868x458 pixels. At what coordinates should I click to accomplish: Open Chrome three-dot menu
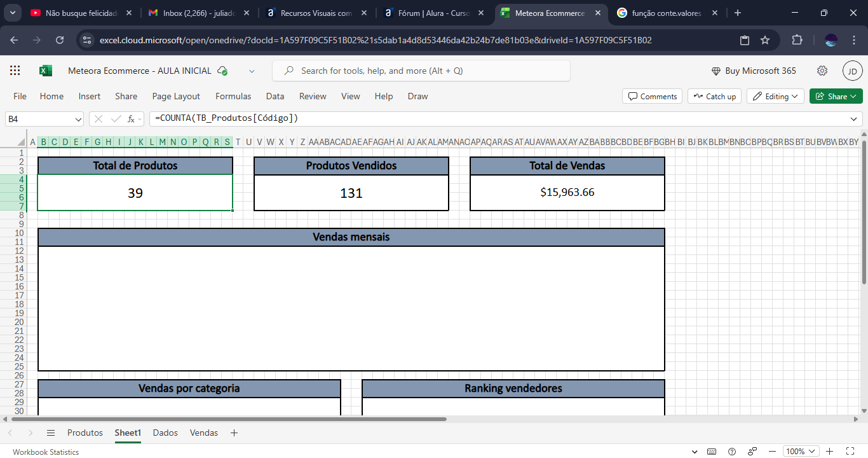(853, 40)
